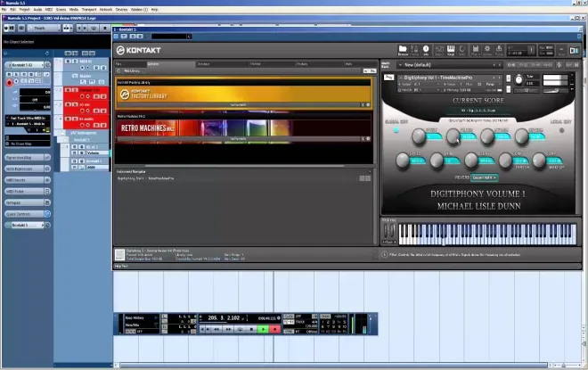
Task: Click the Kontakt Factory Library banner
Action: (244, 94)
